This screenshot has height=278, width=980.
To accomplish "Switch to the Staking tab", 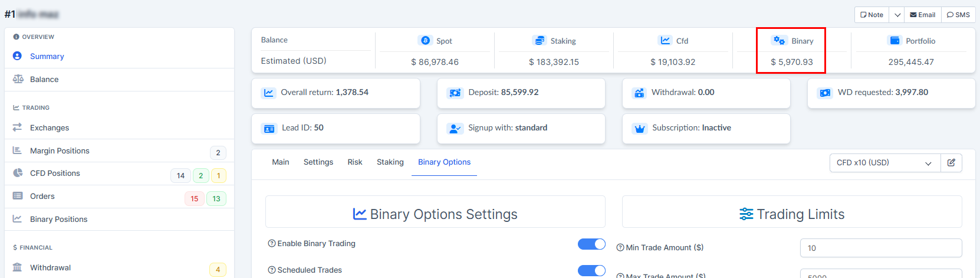I will tap(390, 162).
